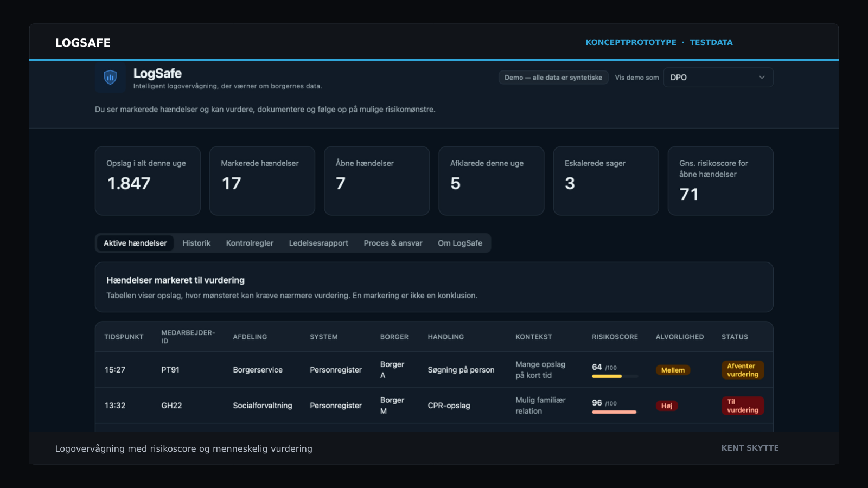Click the Borgerservice department cell
The height and width of the screenshot is (488, 868).
258,370
